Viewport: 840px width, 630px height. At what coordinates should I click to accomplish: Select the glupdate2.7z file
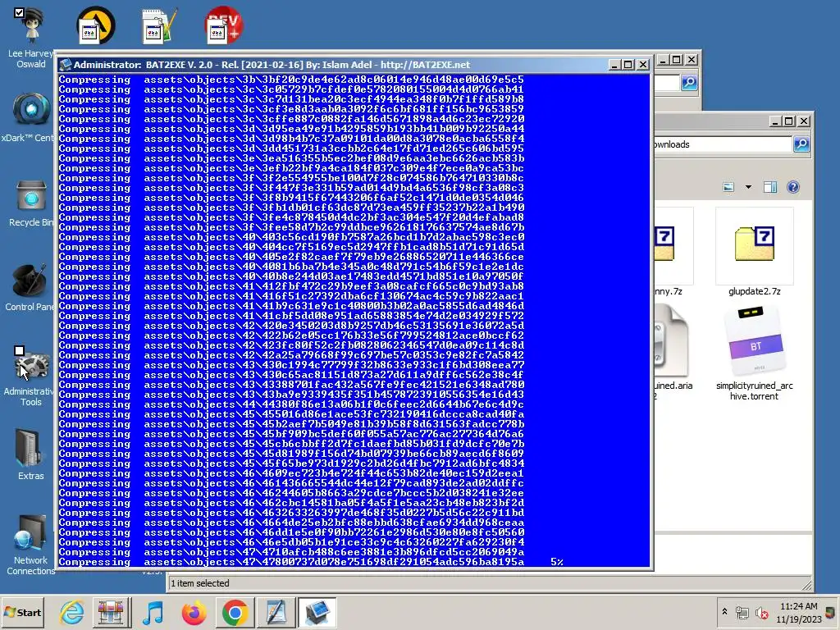[755, 253]
